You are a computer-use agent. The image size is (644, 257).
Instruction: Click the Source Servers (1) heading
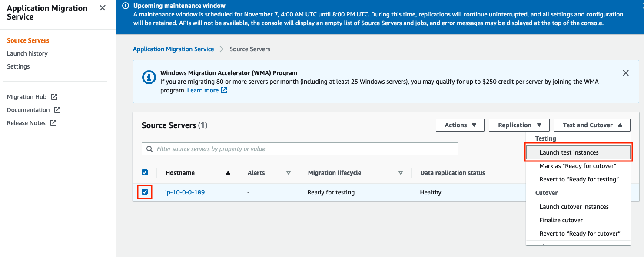(174, 125)
